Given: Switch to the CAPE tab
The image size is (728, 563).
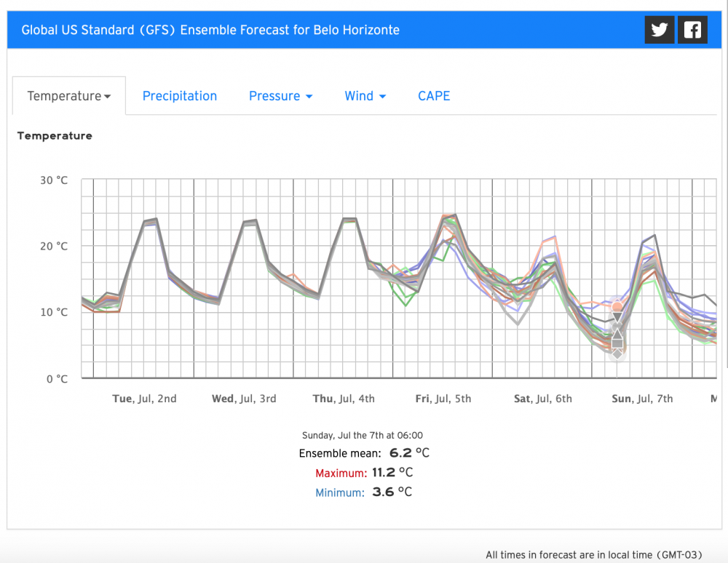Looking at the screenshot, I should point(434,96).
